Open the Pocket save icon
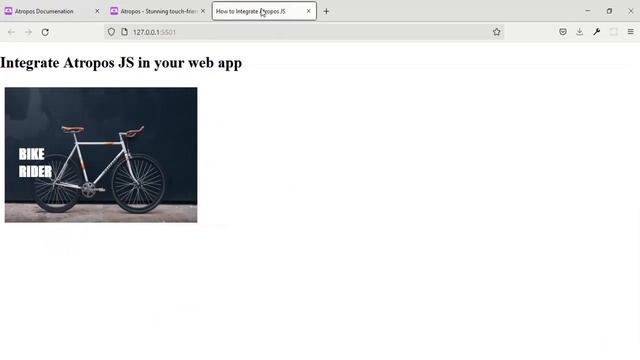 coord(562,32)
